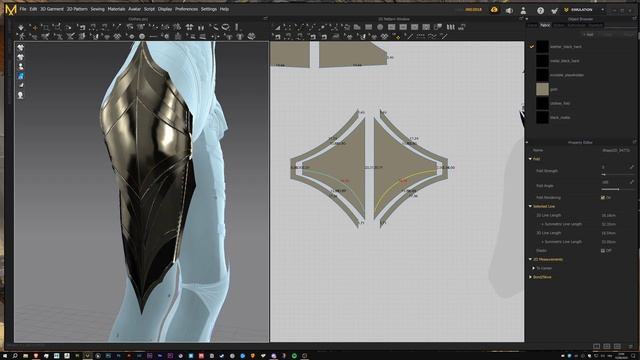The image size is (640, 360).
Task: Click the four-arrows icon in 3D toolbar
Action: point(189,27)
